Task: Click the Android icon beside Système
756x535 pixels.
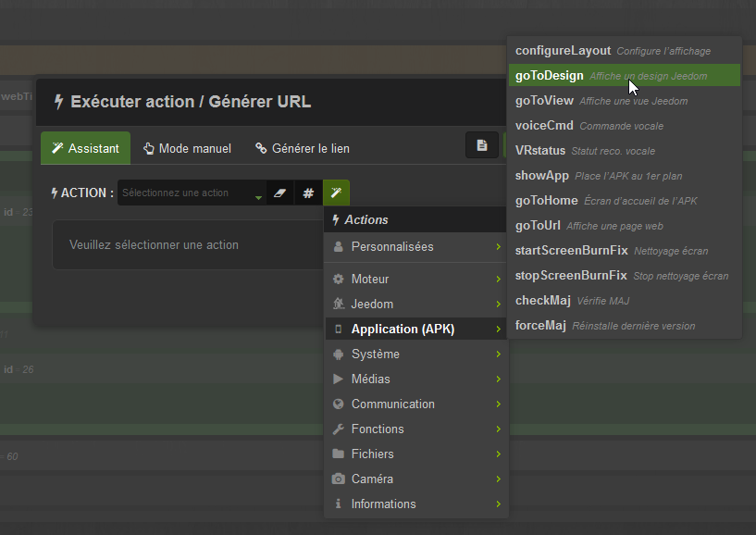Action: point(339,355)
